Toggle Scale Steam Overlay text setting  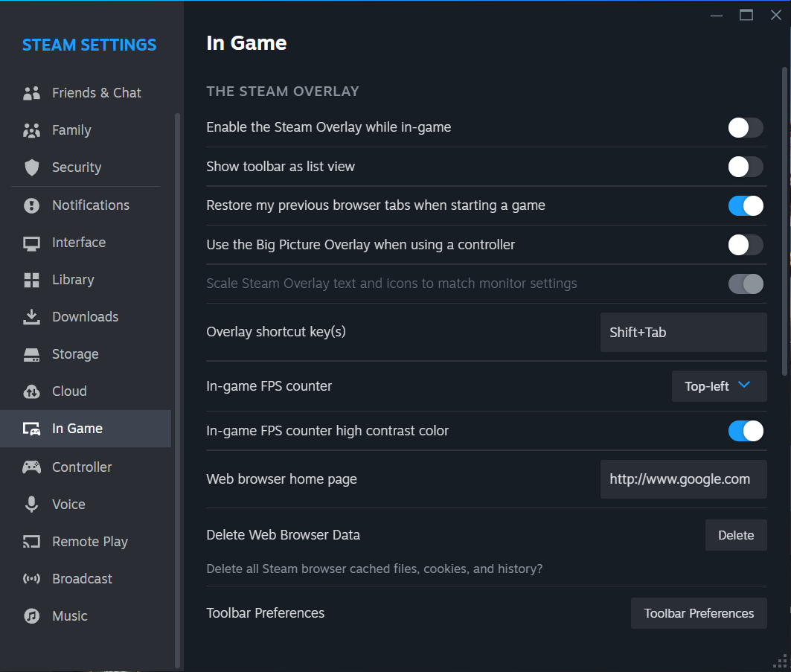pos(745,284)
